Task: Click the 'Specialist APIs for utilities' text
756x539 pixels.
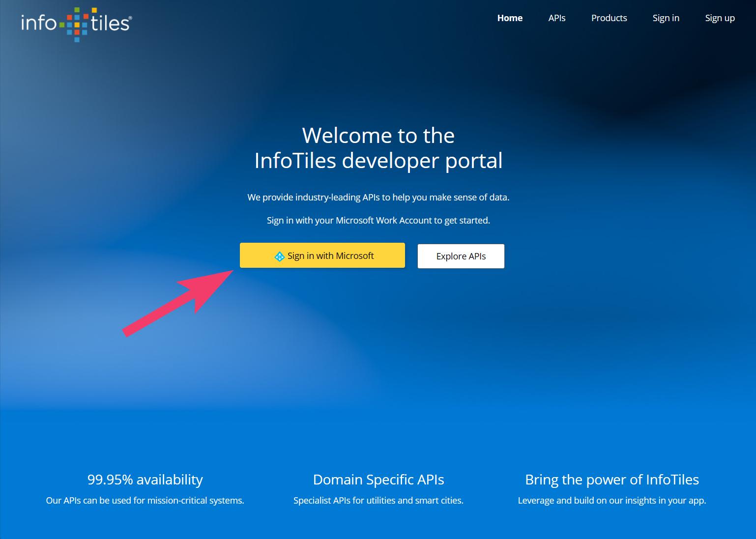Action: pyautogui.click(x=378, y=501)
